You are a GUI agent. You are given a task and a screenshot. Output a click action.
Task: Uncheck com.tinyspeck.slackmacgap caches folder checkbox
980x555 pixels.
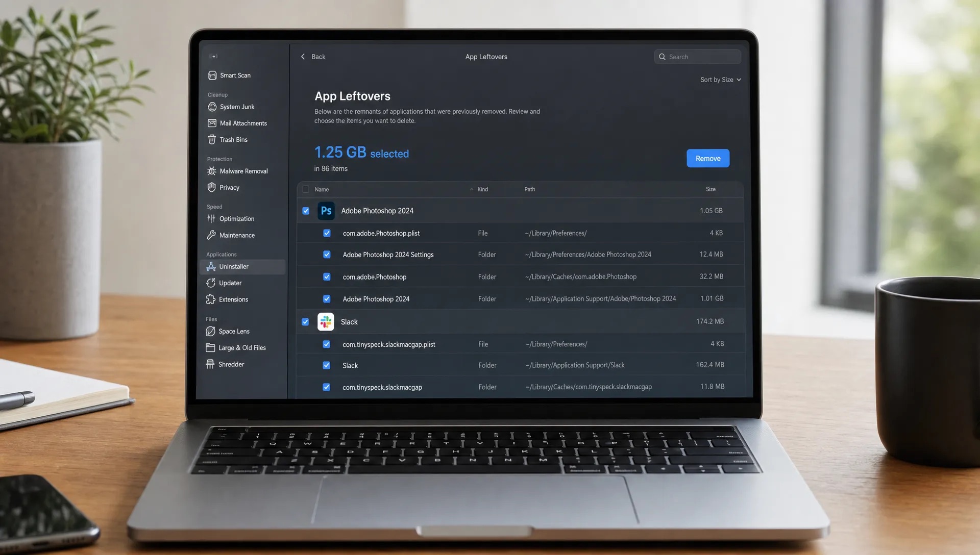(x=326, y=387)
